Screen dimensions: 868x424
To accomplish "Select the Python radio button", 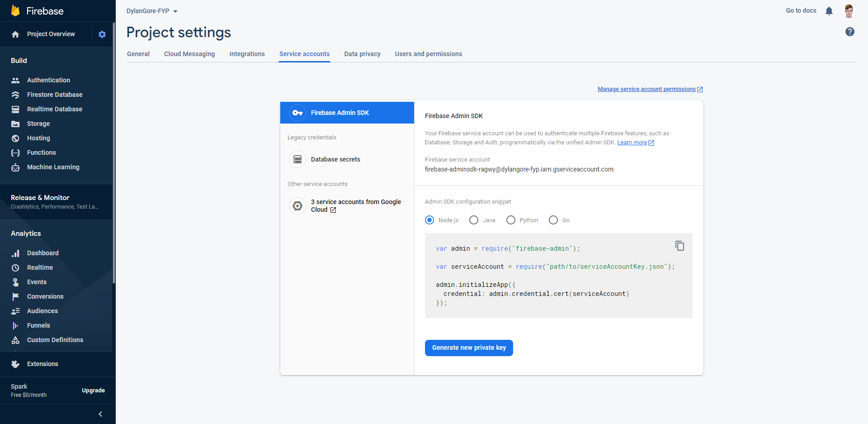I will click(511, 220).
